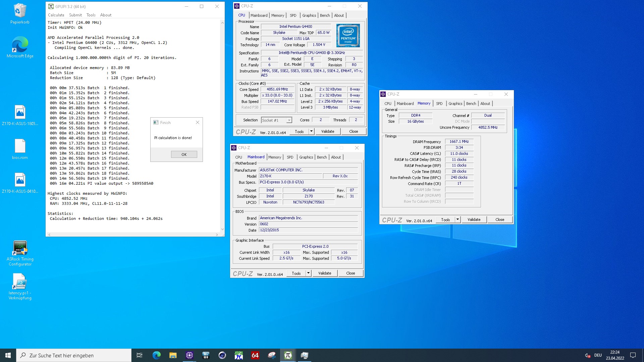Open Task View in taskbar
This screenshot has height=362, width=644.
(x=140, y=355)
